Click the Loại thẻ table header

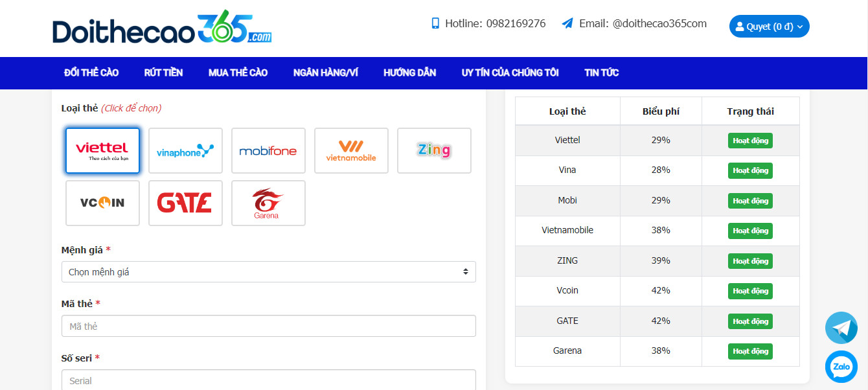(567, 111)
